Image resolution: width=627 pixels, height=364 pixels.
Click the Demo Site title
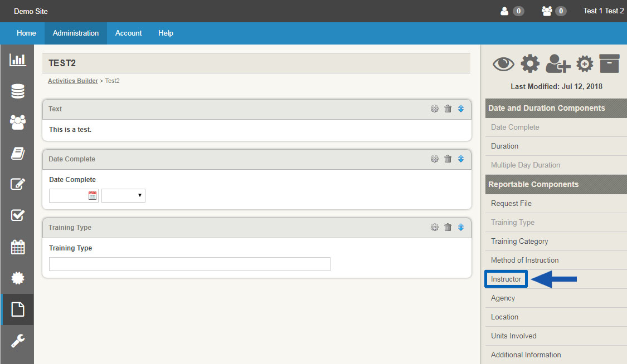[31, 11]
